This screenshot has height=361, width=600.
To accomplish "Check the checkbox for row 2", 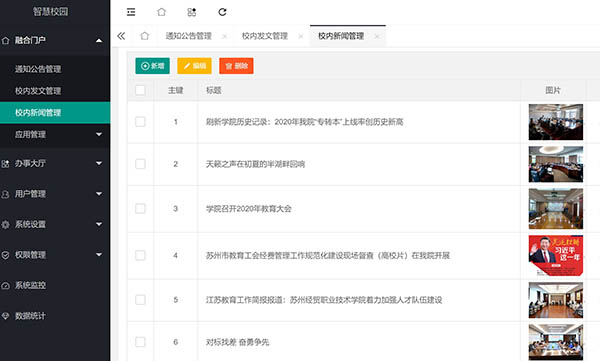I will [140, 164].
